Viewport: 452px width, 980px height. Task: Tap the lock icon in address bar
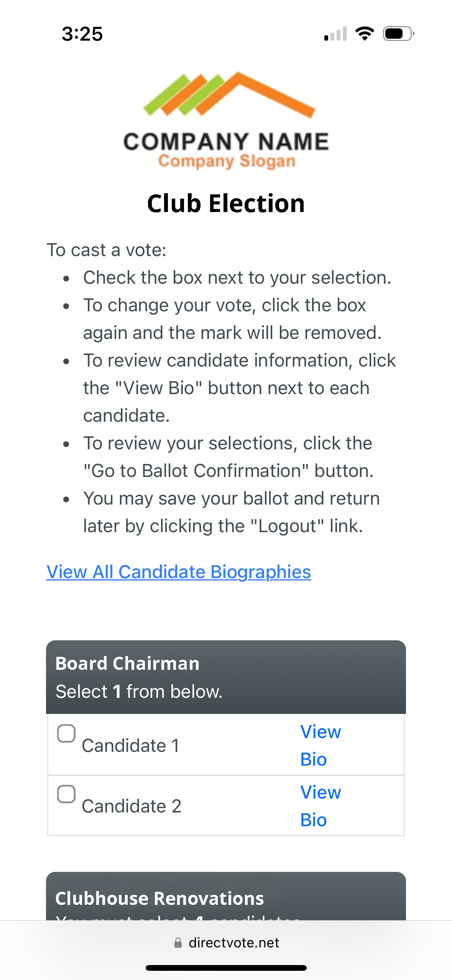click(178, 943)
